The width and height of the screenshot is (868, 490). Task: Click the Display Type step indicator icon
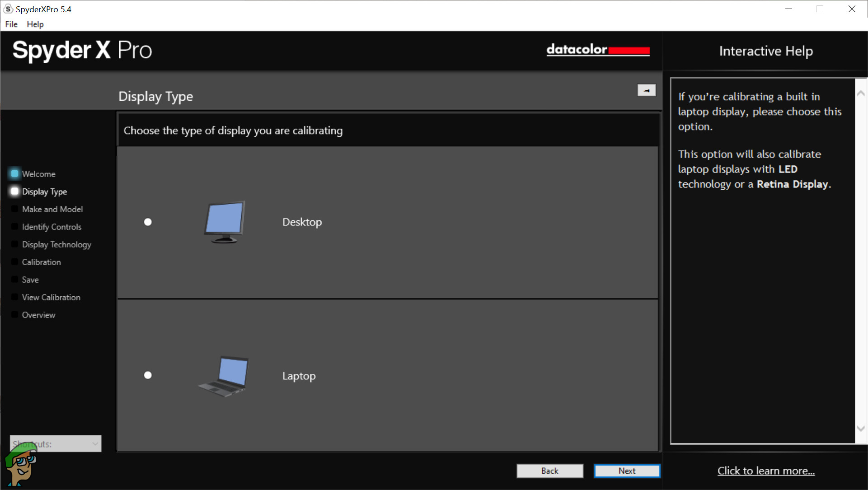[14, 191]
